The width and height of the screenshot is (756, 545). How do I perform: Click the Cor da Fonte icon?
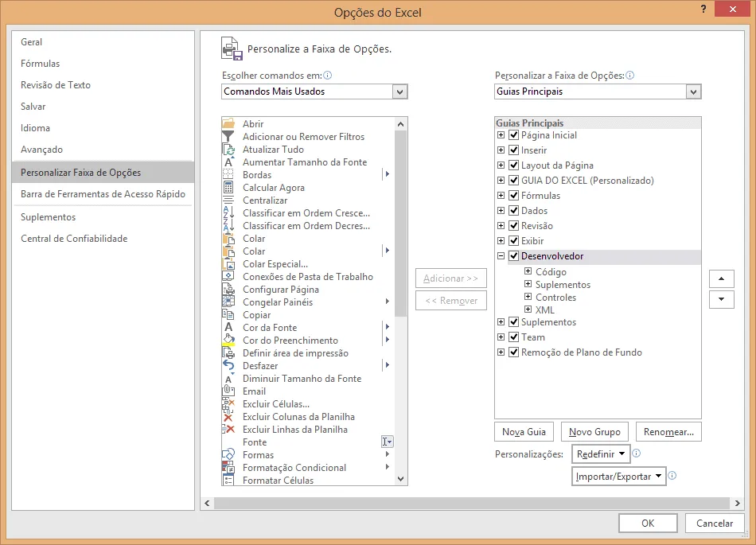tap(228, 328)
